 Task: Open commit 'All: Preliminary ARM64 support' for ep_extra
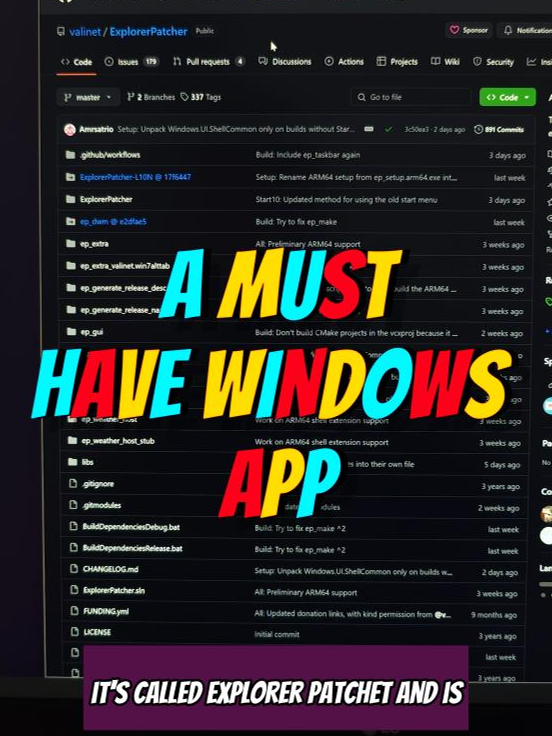(x=308, y=244)
